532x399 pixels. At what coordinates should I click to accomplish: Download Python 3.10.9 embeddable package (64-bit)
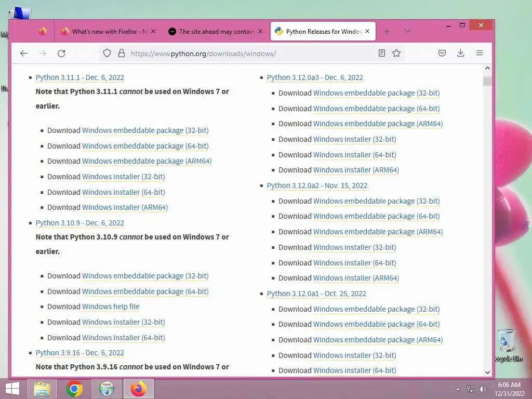pos(145,291)
